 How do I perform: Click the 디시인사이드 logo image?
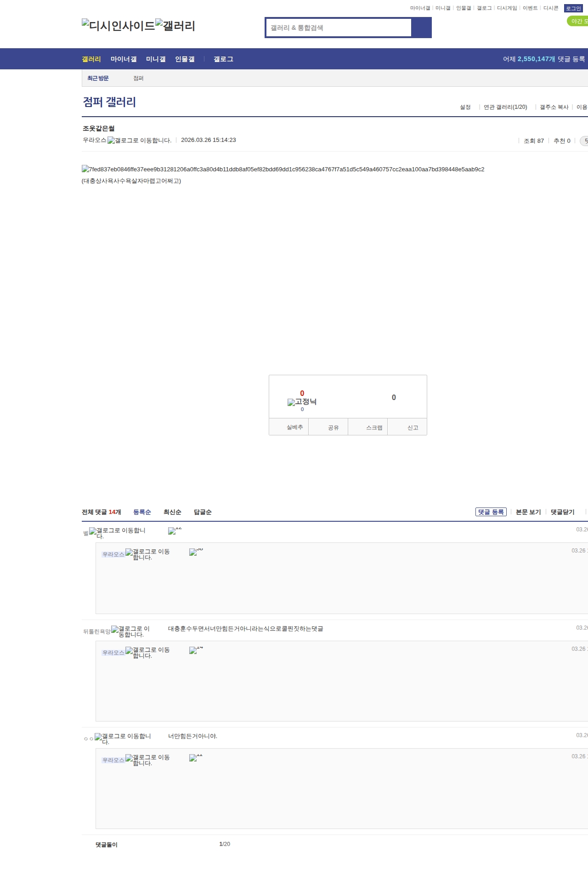coord(119,26)
